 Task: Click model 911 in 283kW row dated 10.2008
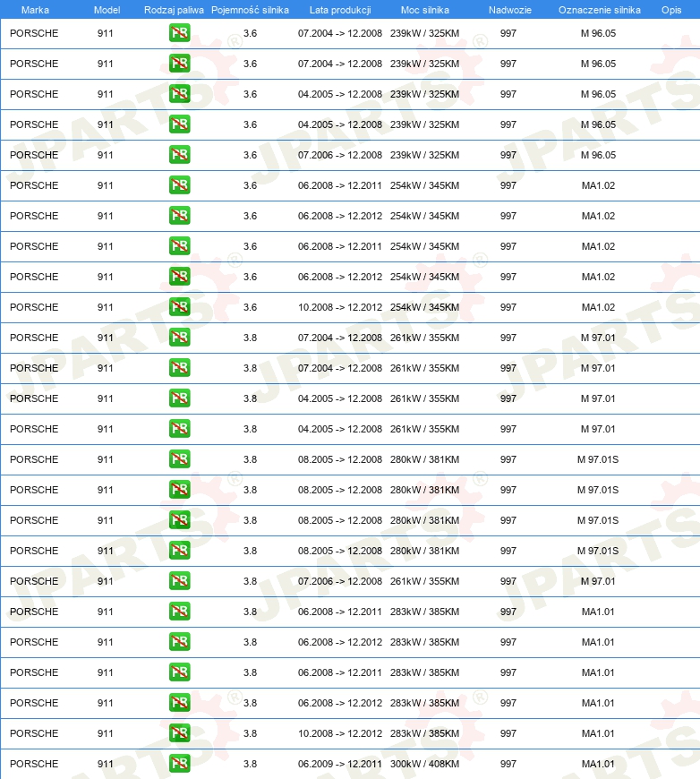pyautogui.click(x=105, y=733)
